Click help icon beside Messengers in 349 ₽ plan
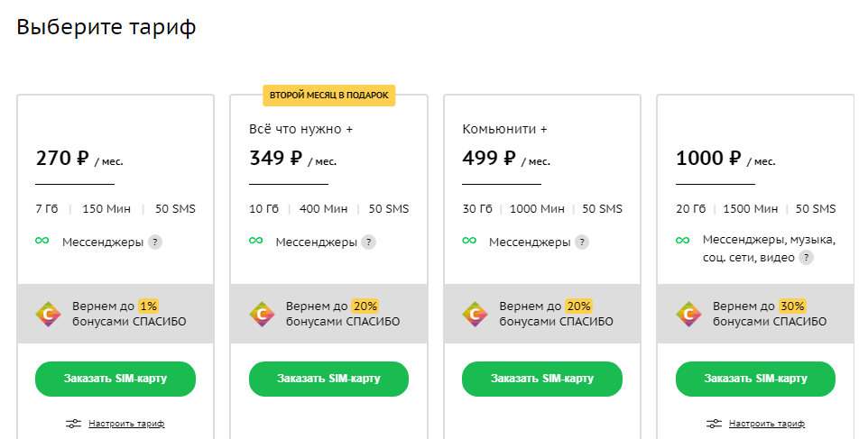 point(368,242)
